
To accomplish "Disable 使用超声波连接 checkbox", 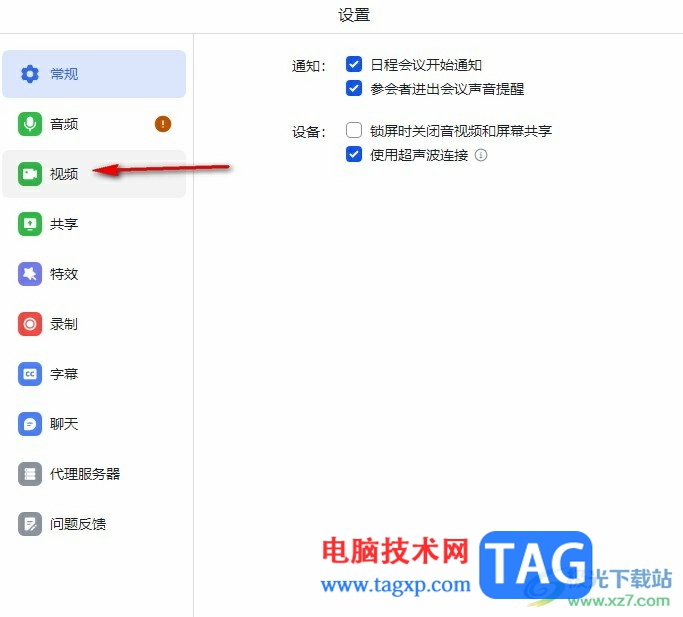I will pyautogui.click(x=353, y=154).
